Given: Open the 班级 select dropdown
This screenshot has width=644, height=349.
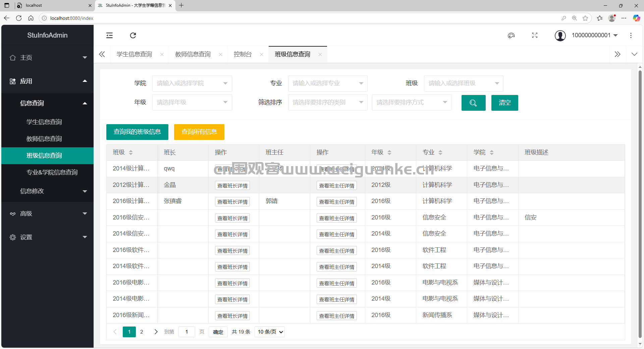Looking at the screenshot, I should (464, 83).
